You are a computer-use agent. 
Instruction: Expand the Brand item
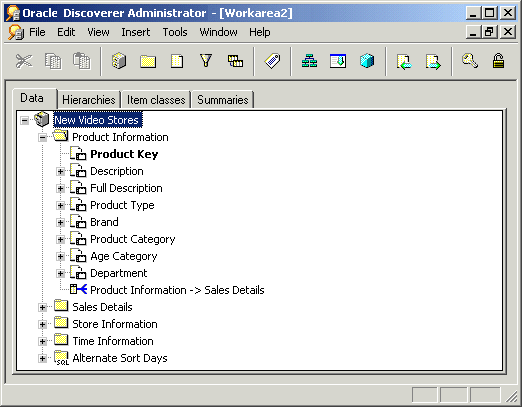click(x=61, y=223)
